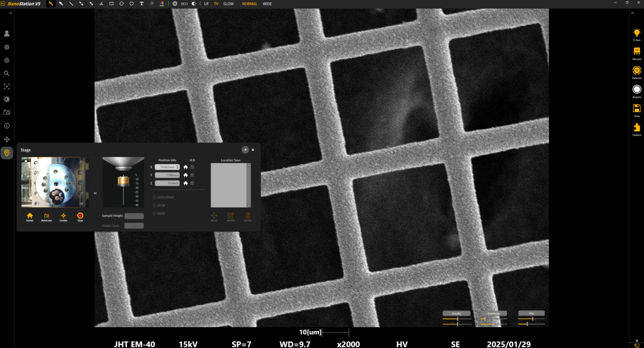This screenshot has height=348, width=644.
Task: Toggle the H.D checkbox for Y
Action: click(x=192, y=175)
